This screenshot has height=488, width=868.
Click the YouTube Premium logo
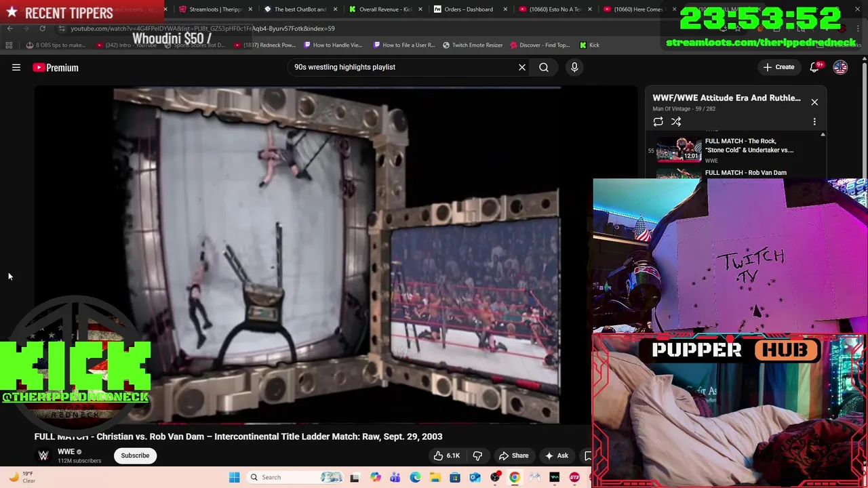click(x=56, y=68)
